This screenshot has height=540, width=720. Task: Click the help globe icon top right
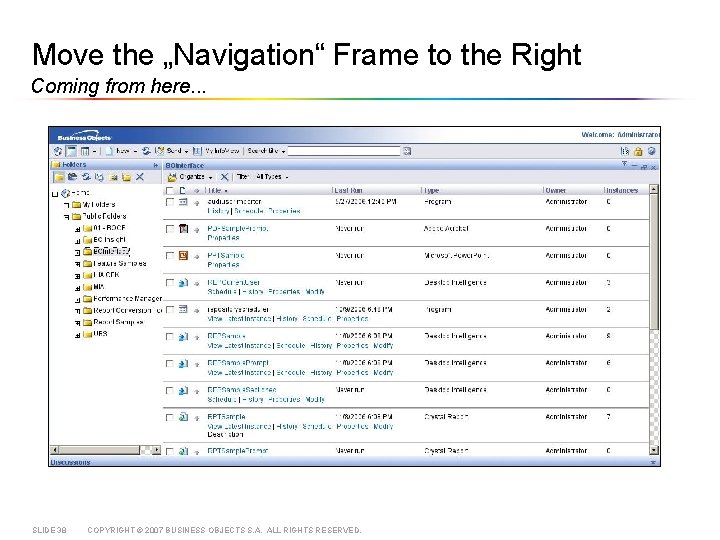[651, 151]
